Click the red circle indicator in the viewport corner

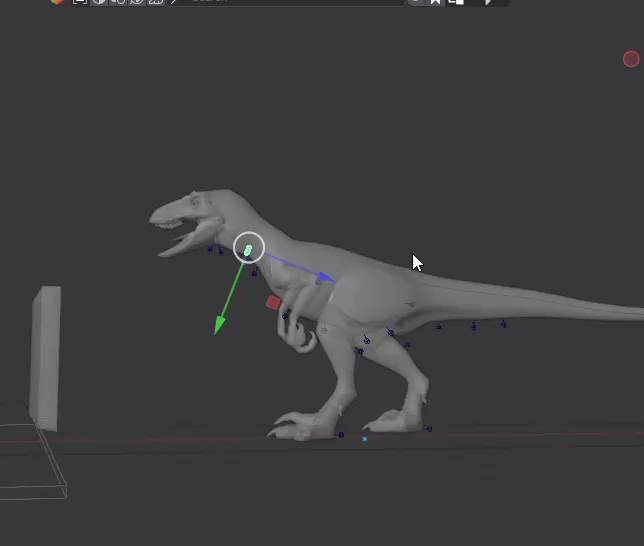tap(631, 59)
